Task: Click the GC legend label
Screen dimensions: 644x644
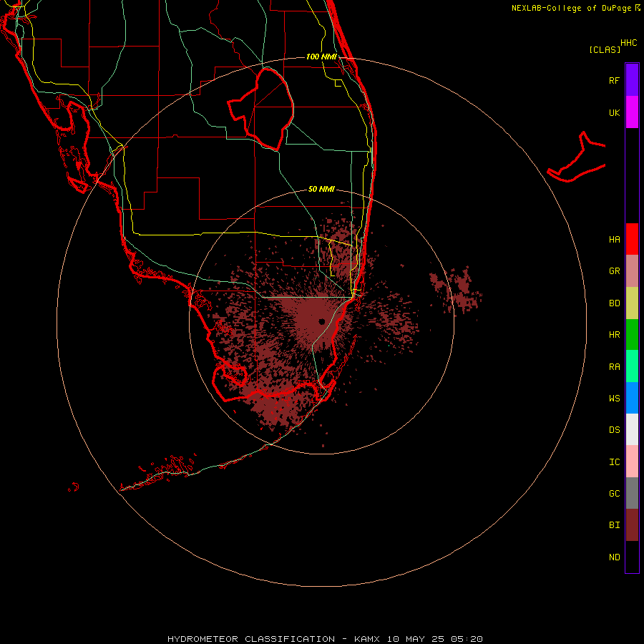Action: [614, 494]
